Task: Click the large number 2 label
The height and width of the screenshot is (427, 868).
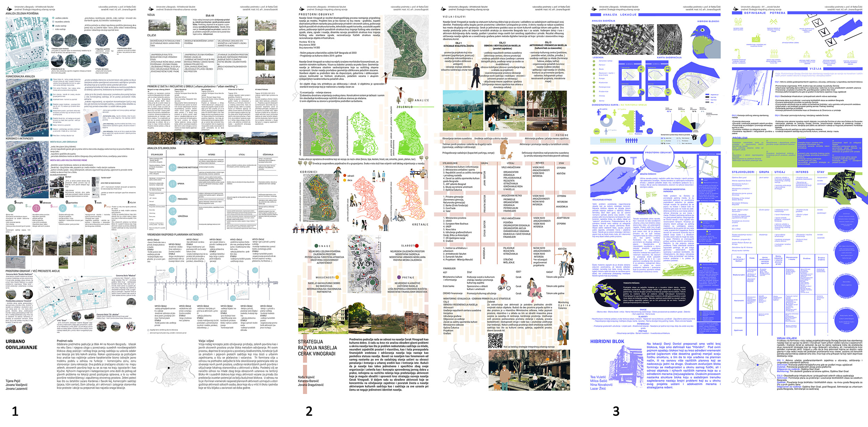Action: (309, 411)
